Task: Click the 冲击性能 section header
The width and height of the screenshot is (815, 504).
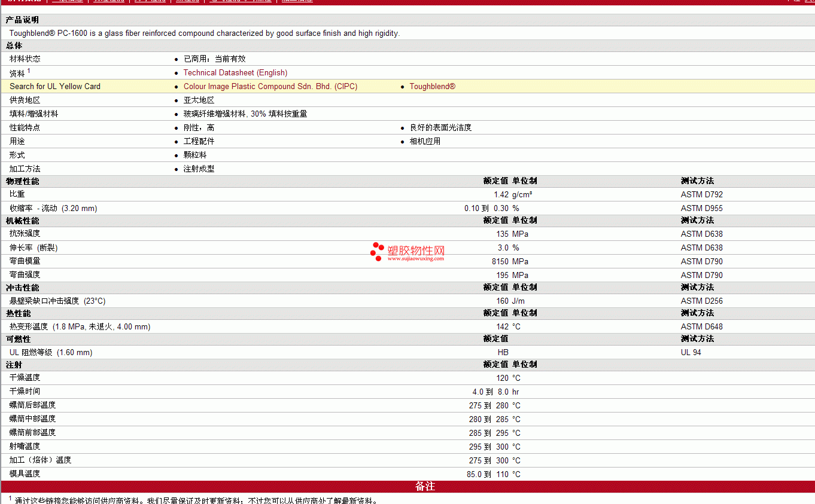Action: pyautogui.click(x=22, y=288)
